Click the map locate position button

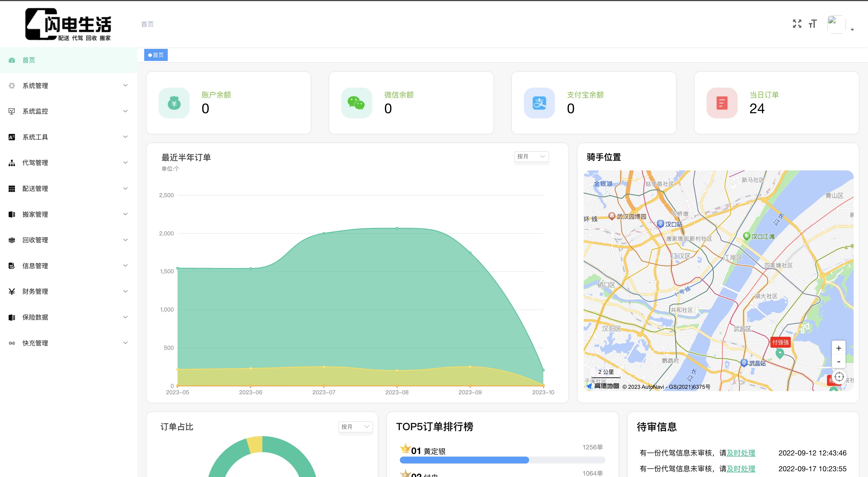[839, 377]
